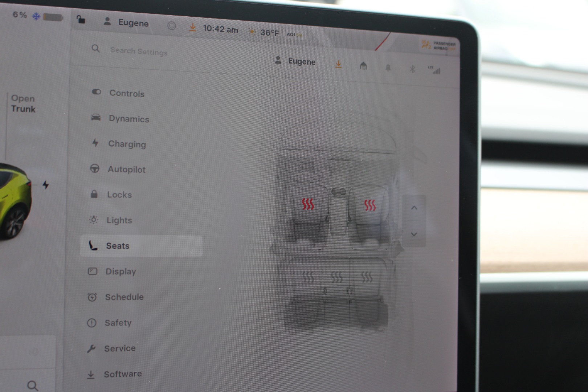
Task: Toggle the front passenger seat heater
Action: (x=370, y=205)
